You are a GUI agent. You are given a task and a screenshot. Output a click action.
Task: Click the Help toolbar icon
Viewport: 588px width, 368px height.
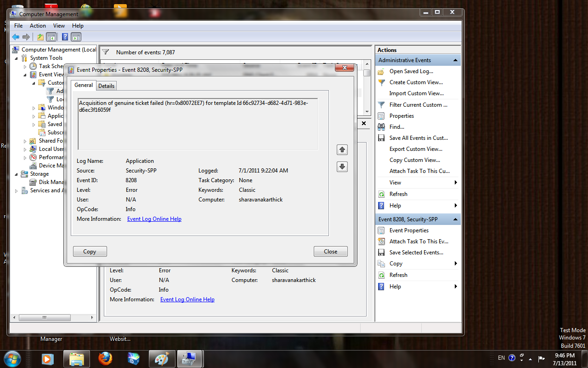(x=65, y=37)
